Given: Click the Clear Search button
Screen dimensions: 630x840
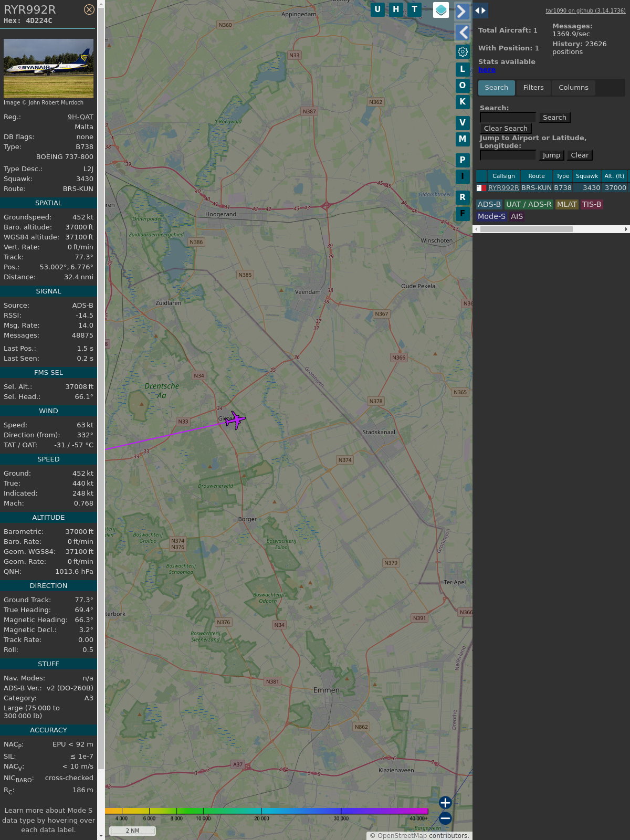Looking at the screenshot, I should coord(506,129).
